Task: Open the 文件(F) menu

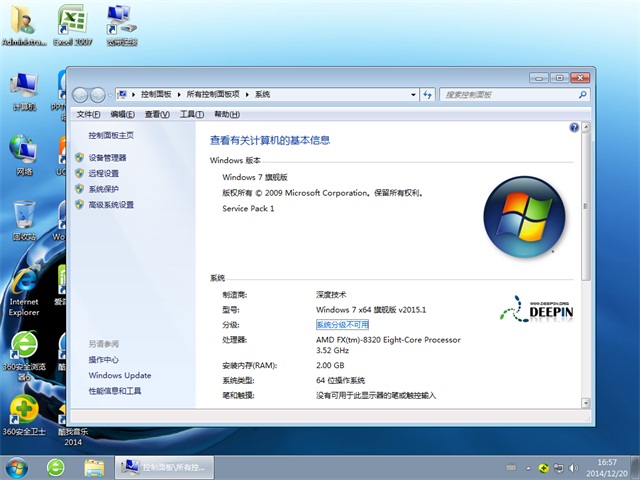Action: coord(88,114)
